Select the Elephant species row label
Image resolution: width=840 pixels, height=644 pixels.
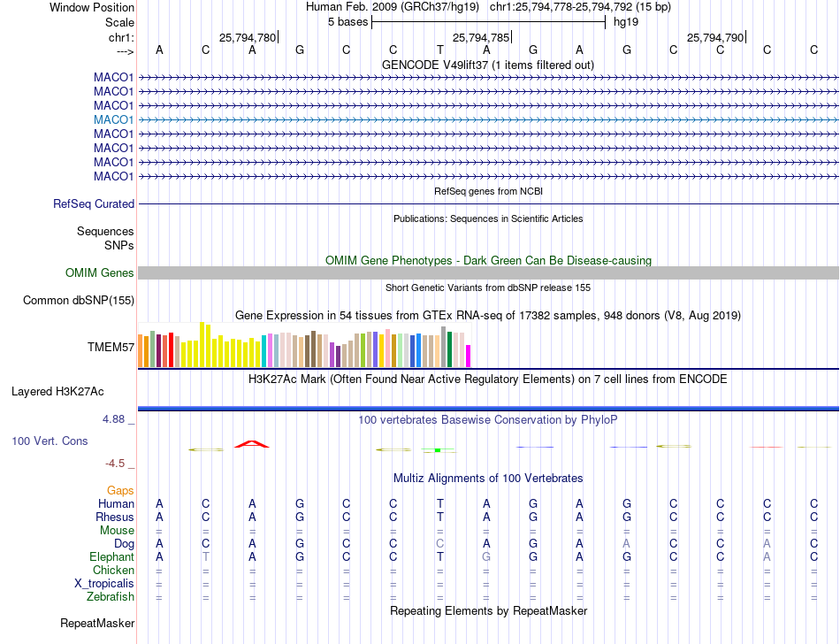coord(111,557)
